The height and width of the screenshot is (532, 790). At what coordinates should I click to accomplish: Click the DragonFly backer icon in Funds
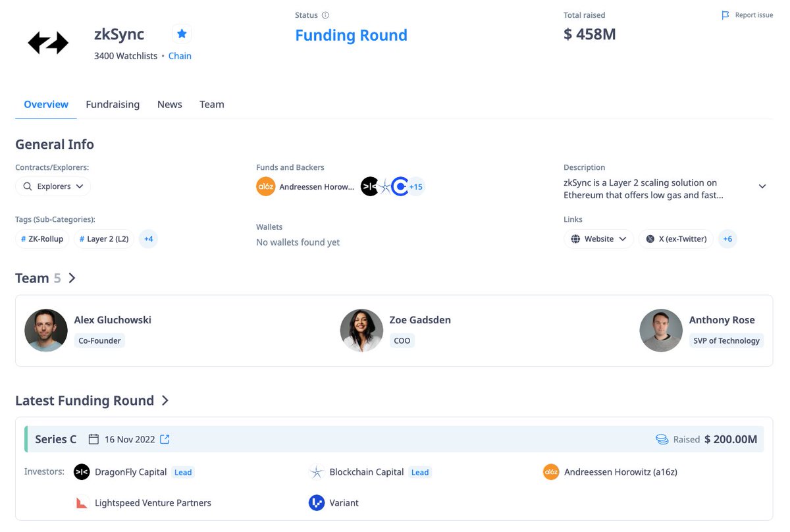(x=370, y=187)
